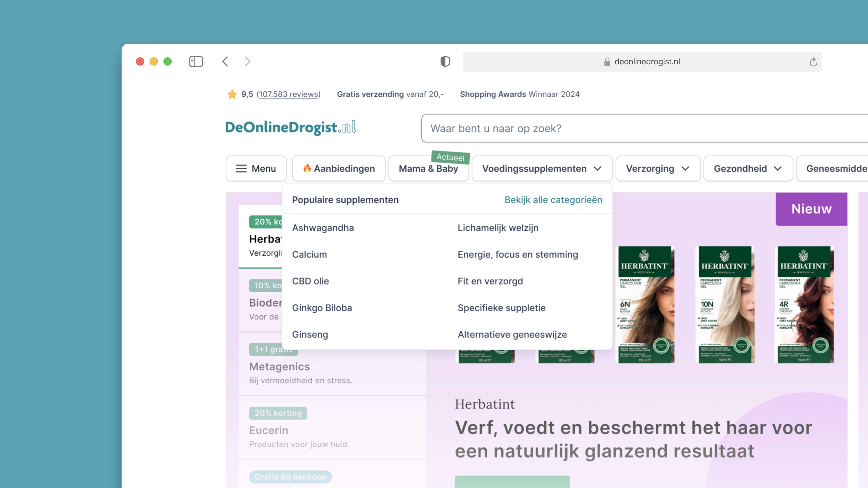
Task: Click the Gratis bij aankoop label
Action: (290, 476)
